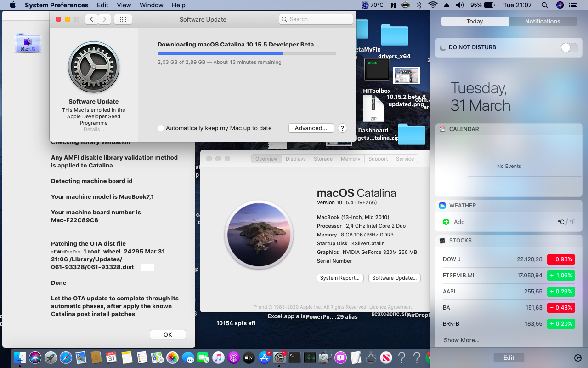Viewport: 588px width, 368px height.
Task: Click the temperature monitor 70°C icon
Action: 373,5
